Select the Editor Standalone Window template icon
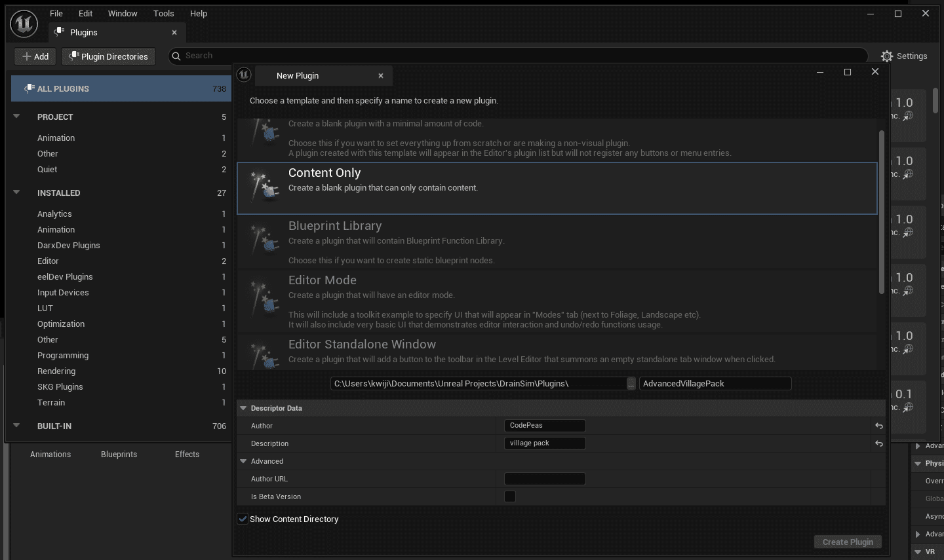The width and height of the screenshot is (944, 560). [264, 356]
